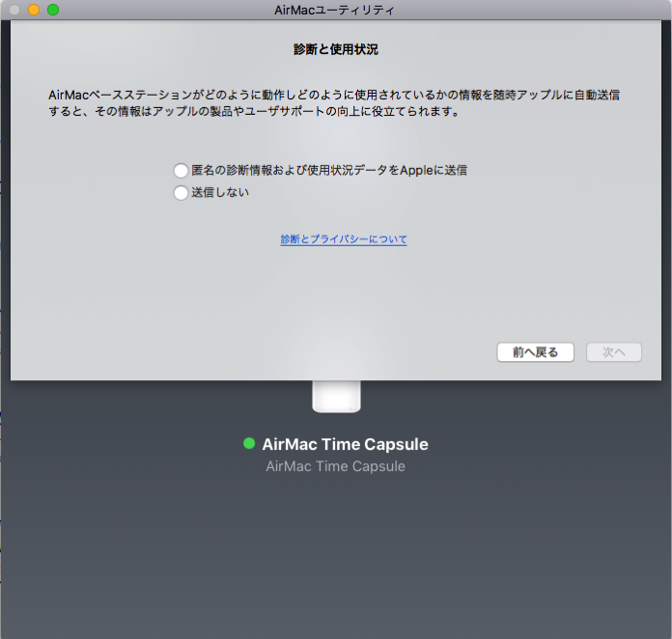
Task: Zoom the window using the green button
Action: 53,10
